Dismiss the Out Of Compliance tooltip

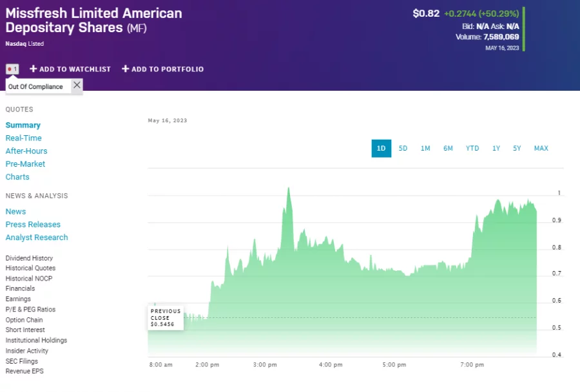point(76,84)
